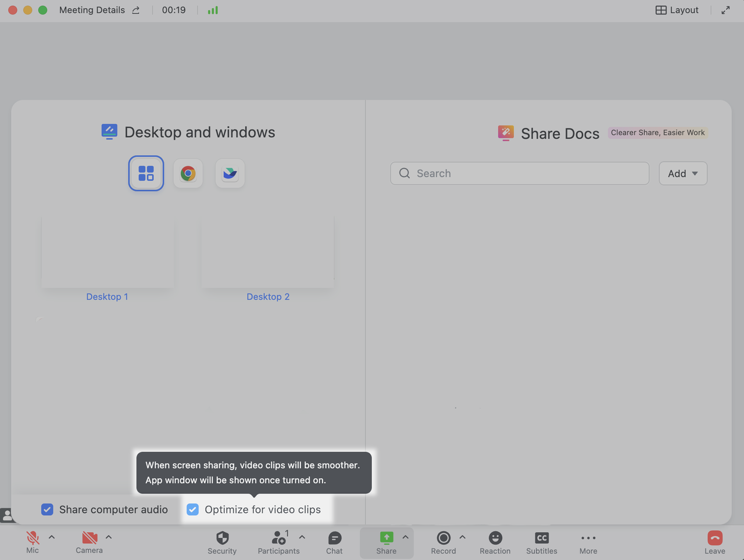Click the Share Docs search field
Screen dimensions: 744x560
(520, 174)
